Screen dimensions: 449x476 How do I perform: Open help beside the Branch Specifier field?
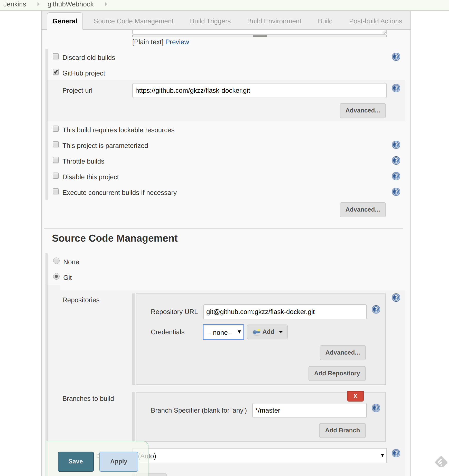(x=376, y=408)
